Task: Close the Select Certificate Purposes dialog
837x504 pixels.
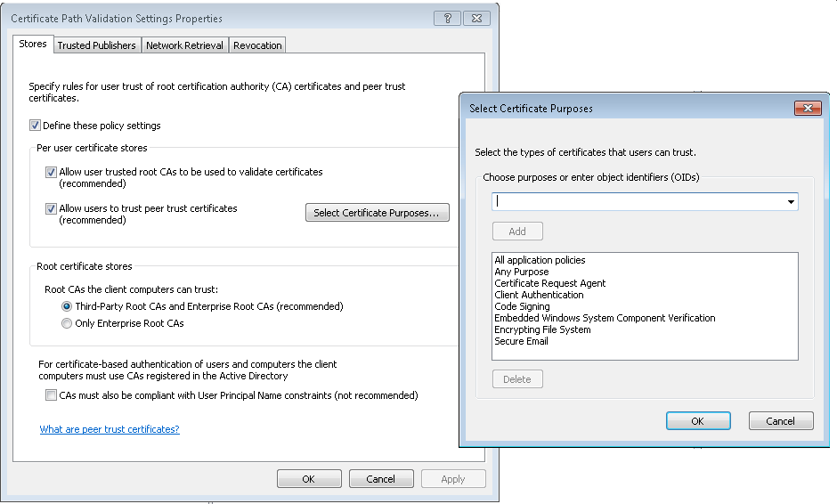Action: point(807,108)
